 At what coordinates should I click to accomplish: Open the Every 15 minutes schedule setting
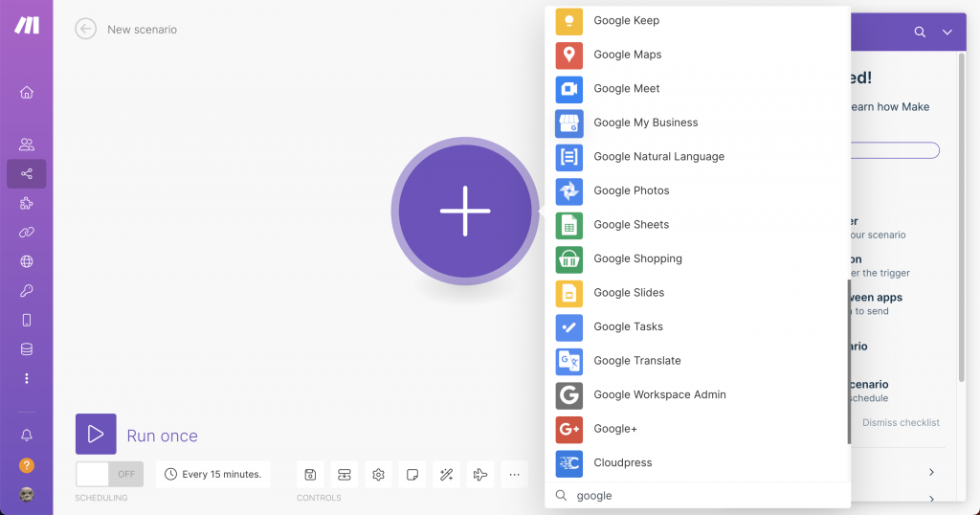coord(213,475)
